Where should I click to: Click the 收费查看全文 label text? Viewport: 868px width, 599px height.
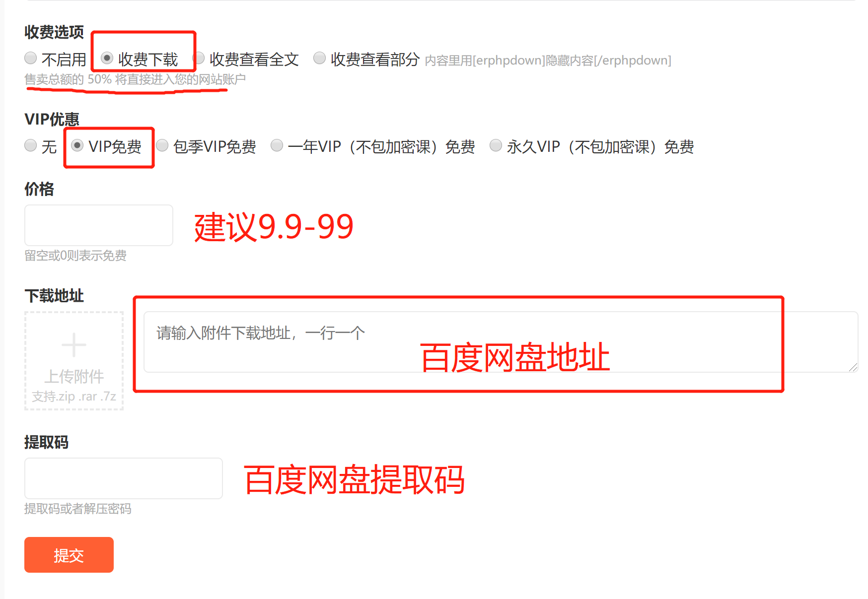254,60
